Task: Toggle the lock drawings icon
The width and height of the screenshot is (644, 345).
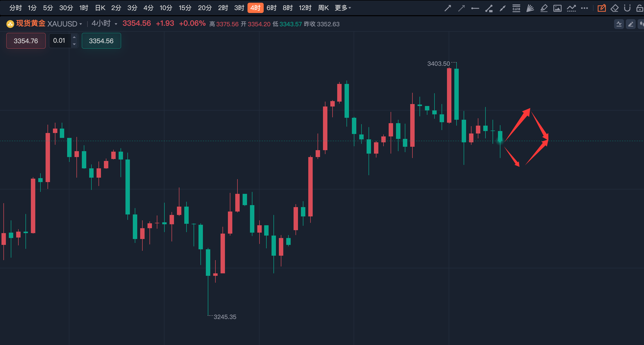Action: click(x=640, y=8)
